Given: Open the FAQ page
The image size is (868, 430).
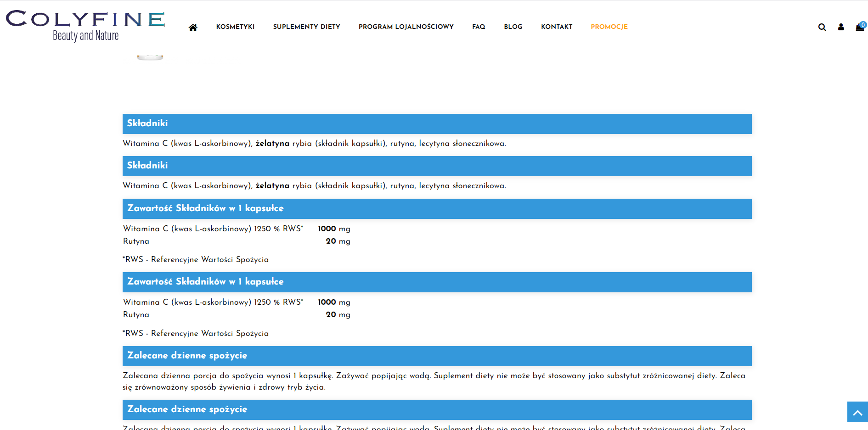Looking at the screenshot, I should pyautogui.click(x=479, y=27).
